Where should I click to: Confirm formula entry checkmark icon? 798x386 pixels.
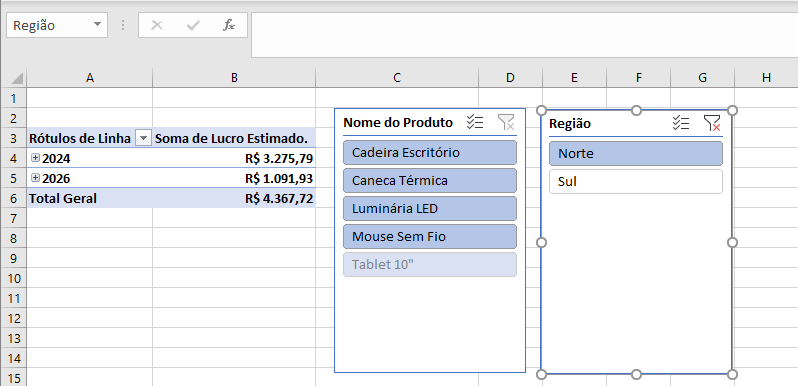pyautogui.click(x=193, y=25)
